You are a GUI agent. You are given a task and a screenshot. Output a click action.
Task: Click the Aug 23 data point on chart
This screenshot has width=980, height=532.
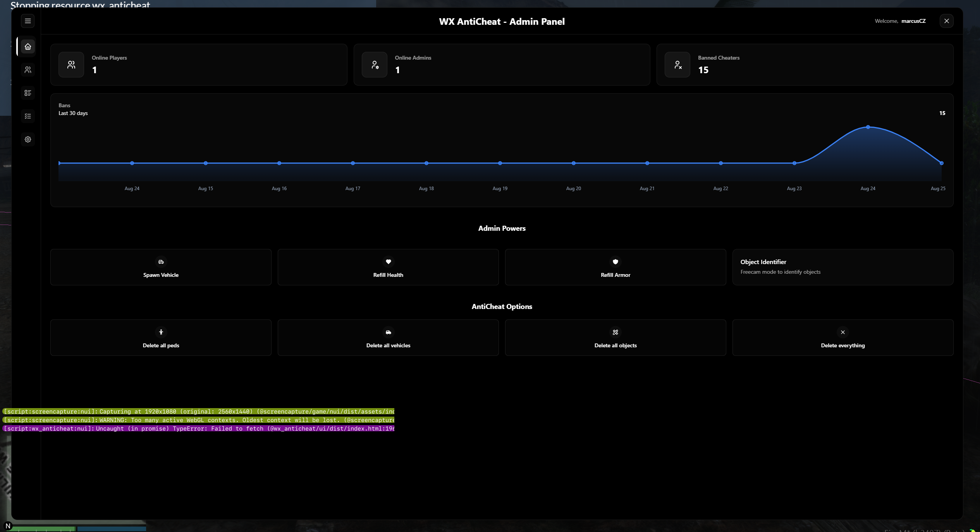point(794,163)
